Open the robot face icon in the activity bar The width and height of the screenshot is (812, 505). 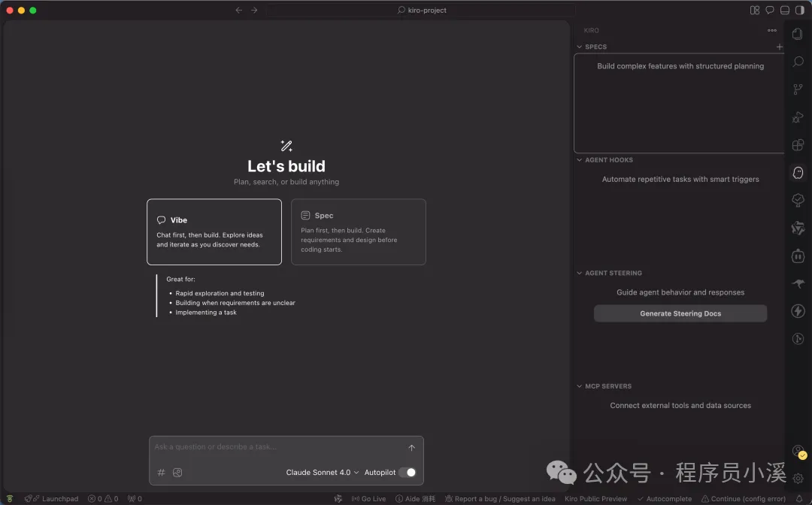pyautogui.click(x=798, y=255)
